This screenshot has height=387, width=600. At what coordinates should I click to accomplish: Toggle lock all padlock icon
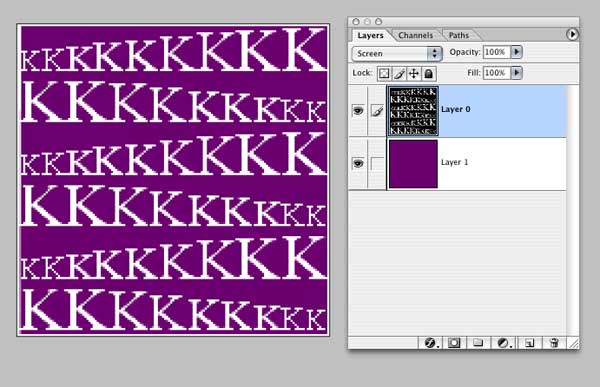(x=429, y=73)
